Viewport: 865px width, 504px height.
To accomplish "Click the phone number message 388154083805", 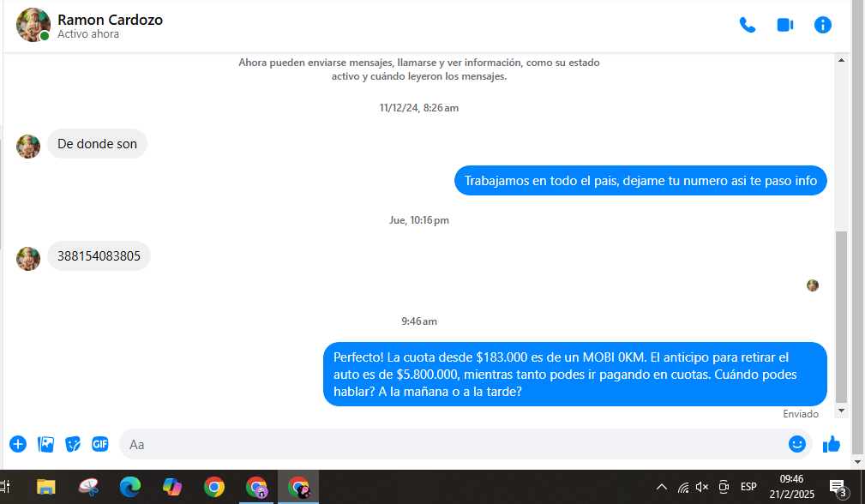I will click(99, 255).
